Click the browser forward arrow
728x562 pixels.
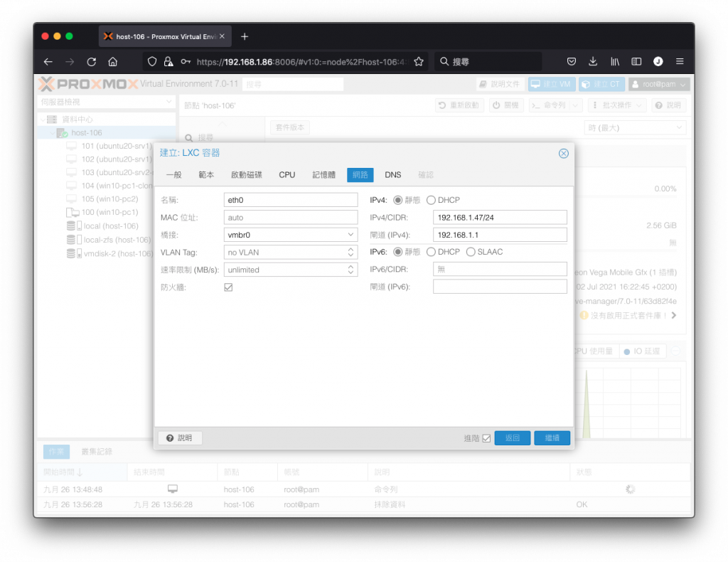[70, 62]
